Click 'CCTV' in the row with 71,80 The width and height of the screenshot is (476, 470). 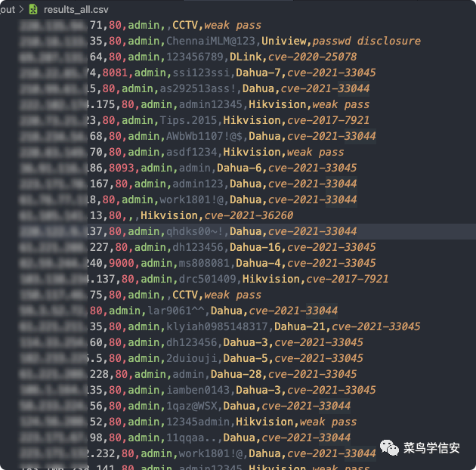(x=185, y=25)
